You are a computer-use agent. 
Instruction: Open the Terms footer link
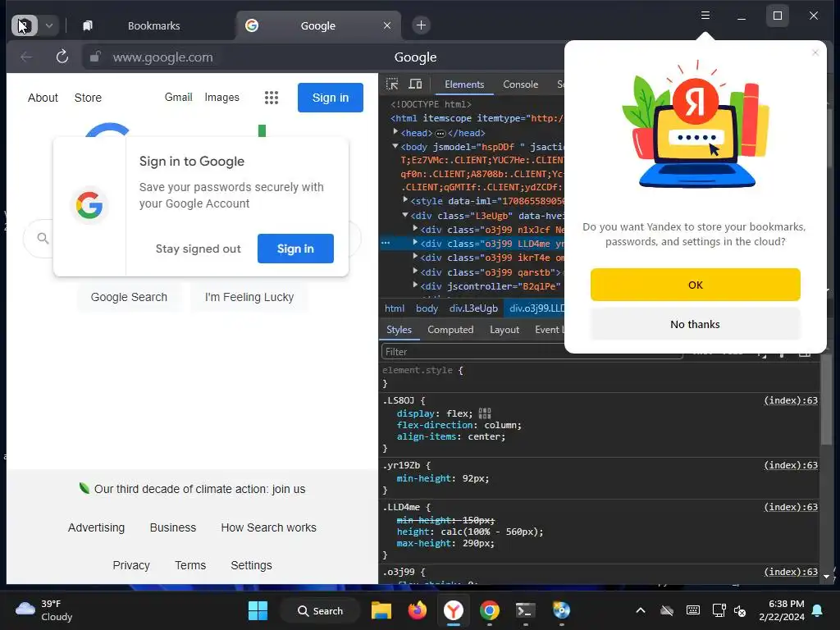(x=190, y=565)
